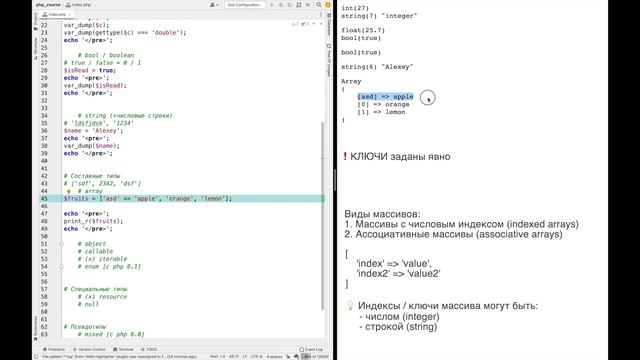The image size is (640, 360).
Task: Change the LF line separator setting
Action: click(245, 357)
